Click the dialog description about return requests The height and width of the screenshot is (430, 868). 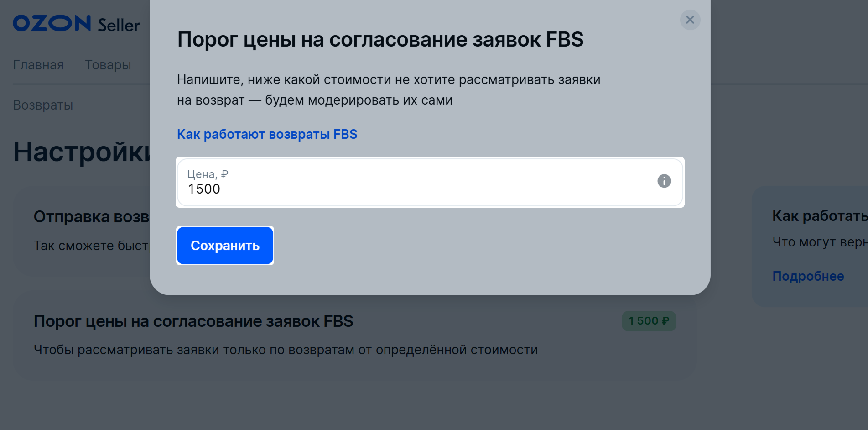[x=388, y=89]
